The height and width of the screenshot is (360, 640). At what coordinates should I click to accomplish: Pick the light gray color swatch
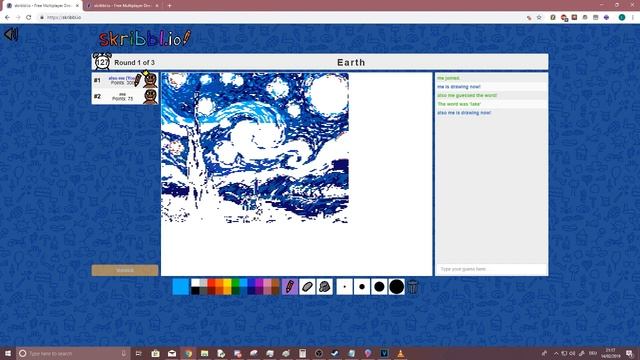203,282
